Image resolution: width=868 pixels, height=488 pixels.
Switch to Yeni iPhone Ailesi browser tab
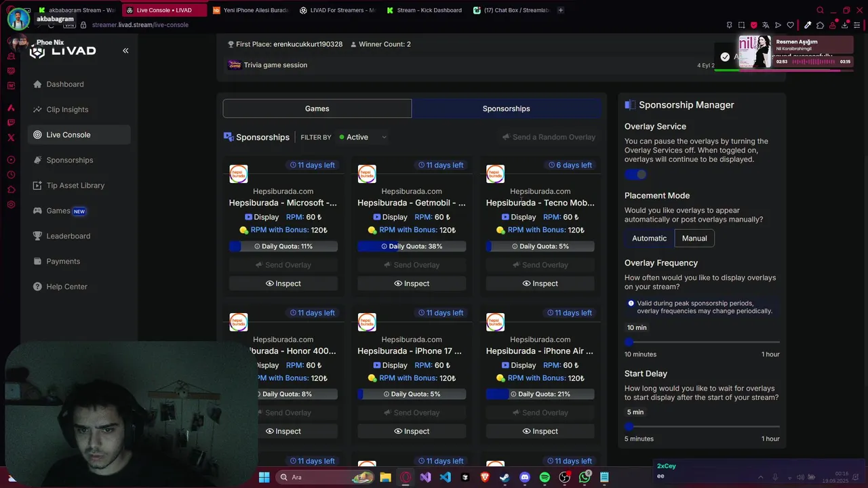point(250,10)
